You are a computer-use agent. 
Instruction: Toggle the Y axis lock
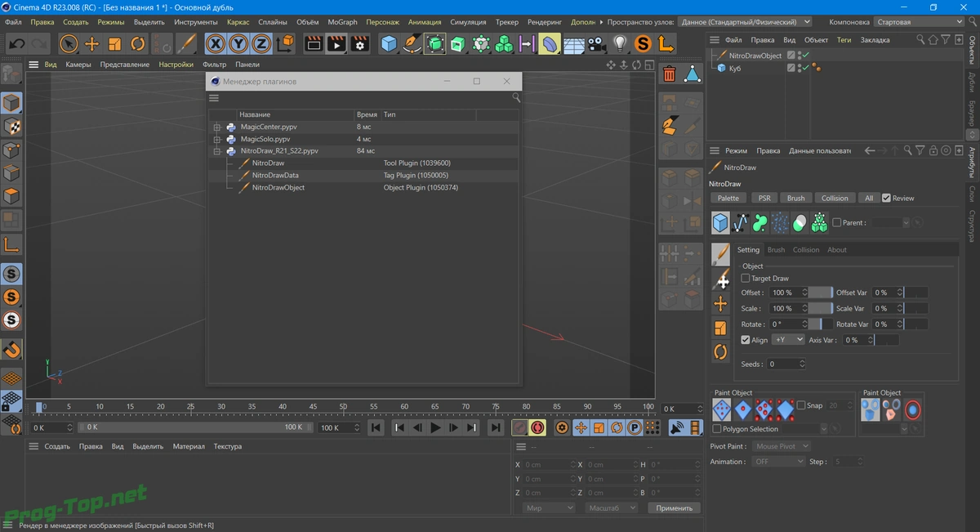[238, 44]
